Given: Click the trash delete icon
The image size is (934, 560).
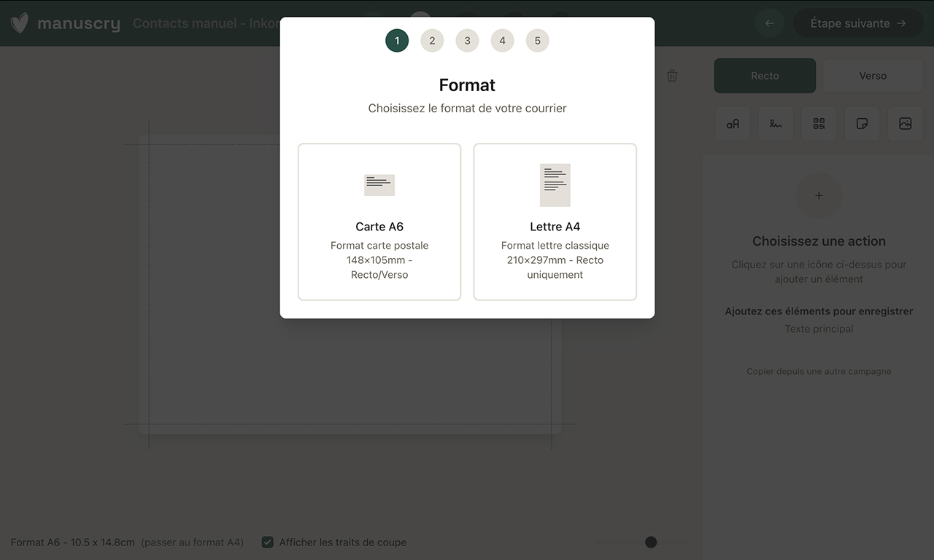Looking at the screenshot, I should (672, 76).
